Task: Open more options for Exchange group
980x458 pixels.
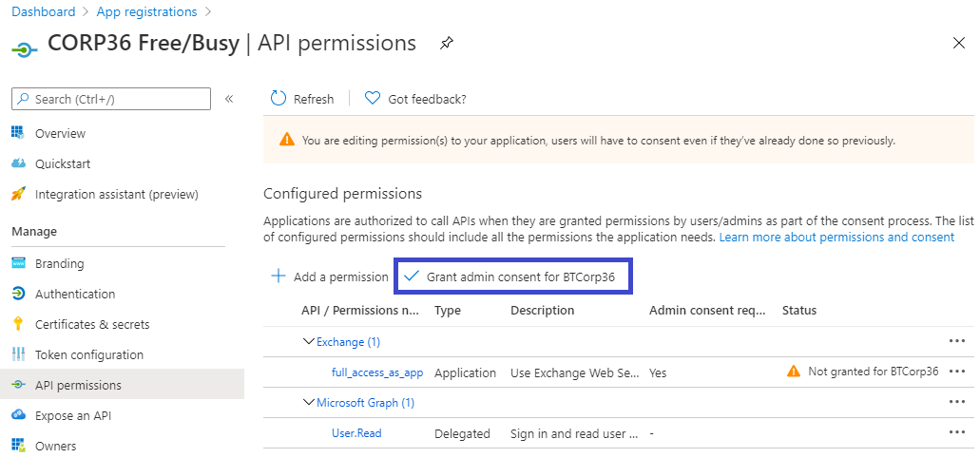Action: coord(957,341)
